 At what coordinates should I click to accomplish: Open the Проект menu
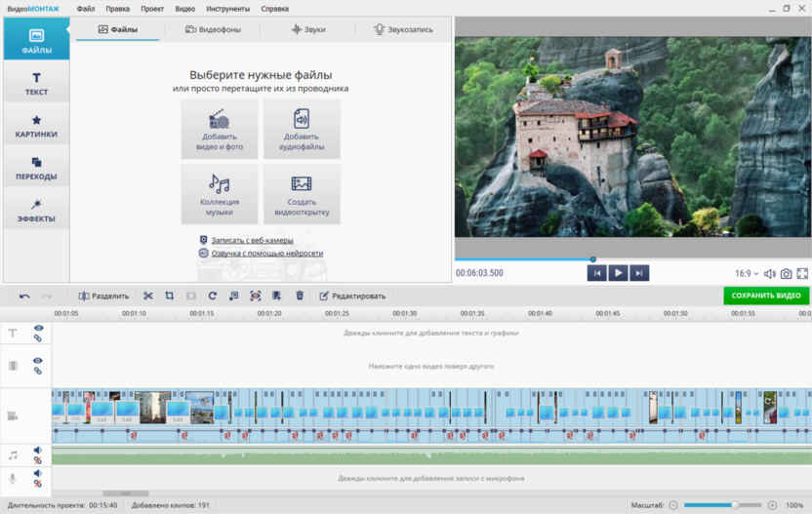152,9
